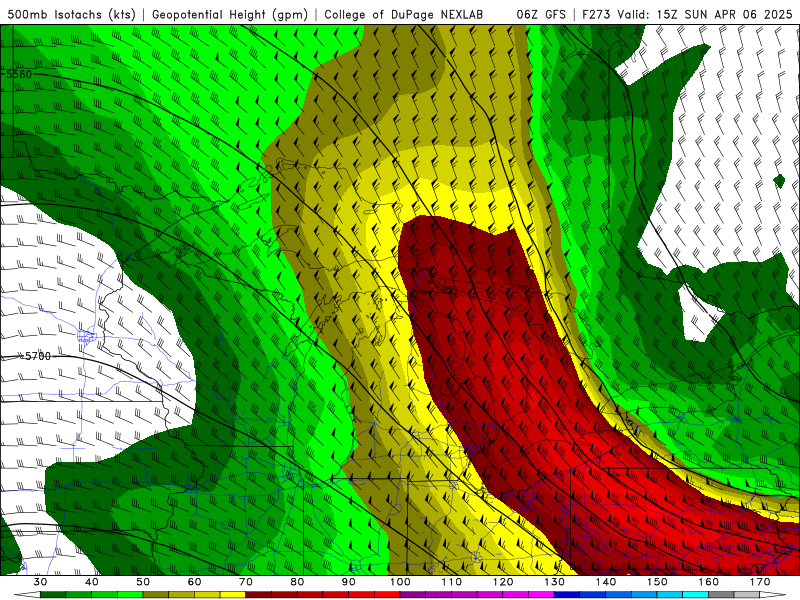
Task: Click the '500mb Isotachs (kts)' title text
Action: pos(69,14)
